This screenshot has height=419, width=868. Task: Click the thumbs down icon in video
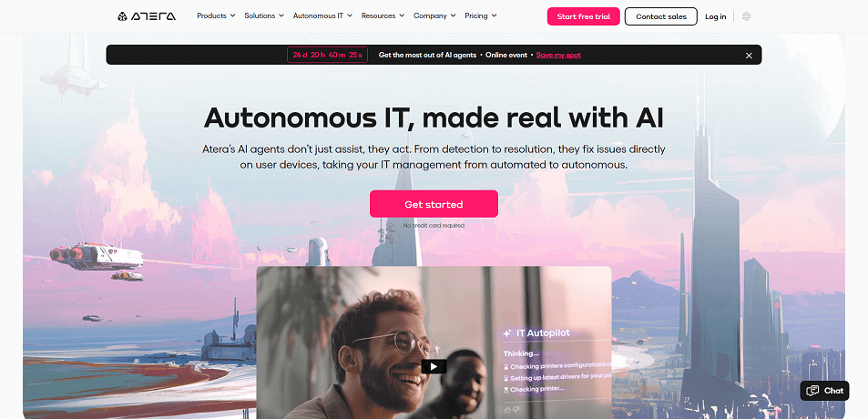tap(516, 410)
